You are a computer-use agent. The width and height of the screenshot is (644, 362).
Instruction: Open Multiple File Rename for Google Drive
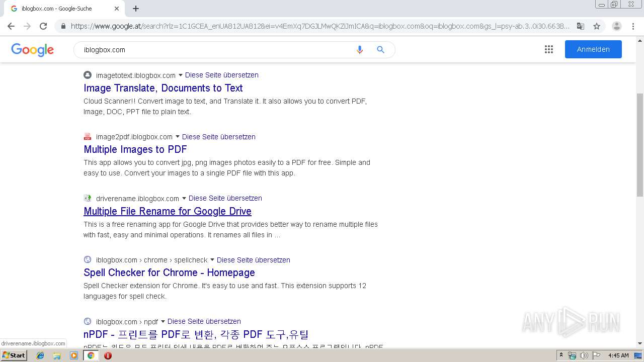click(x=168, y=211)
